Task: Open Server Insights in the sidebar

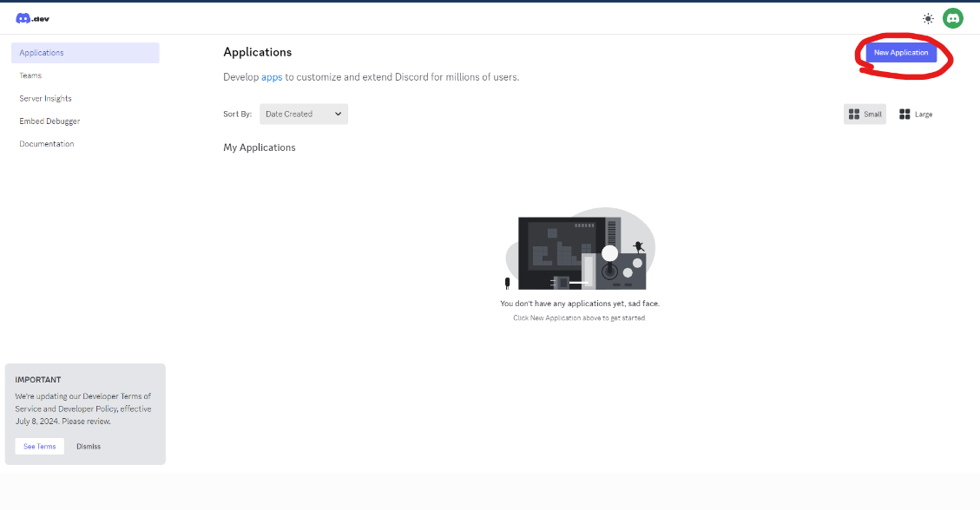Action: [46, 99]
